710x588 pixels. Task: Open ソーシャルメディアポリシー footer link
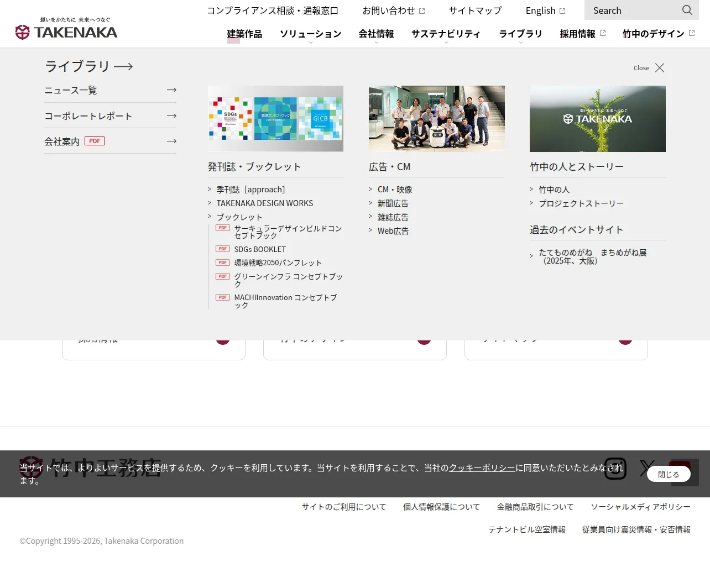click(x=640, y=507)
